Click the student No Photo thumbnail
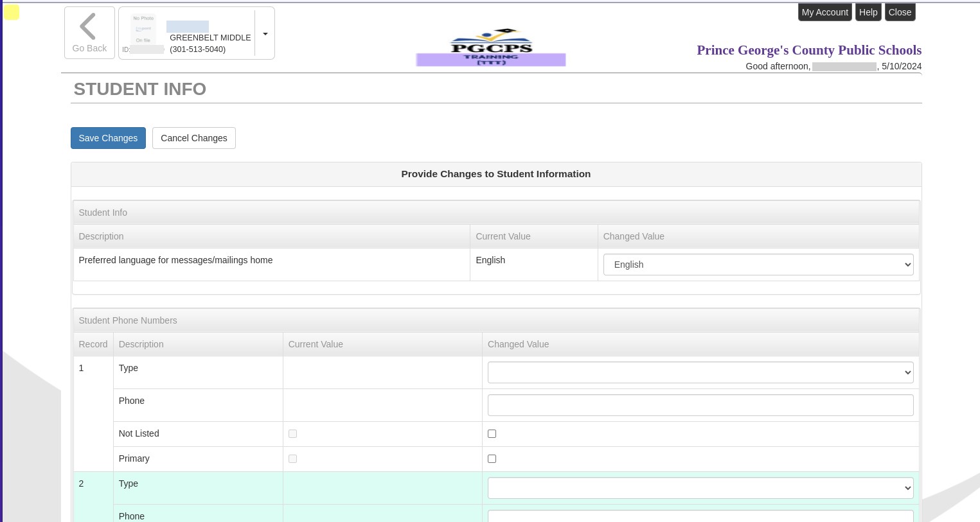The width and height of the screenshot is (980, 522). click(x=143, y=30)
